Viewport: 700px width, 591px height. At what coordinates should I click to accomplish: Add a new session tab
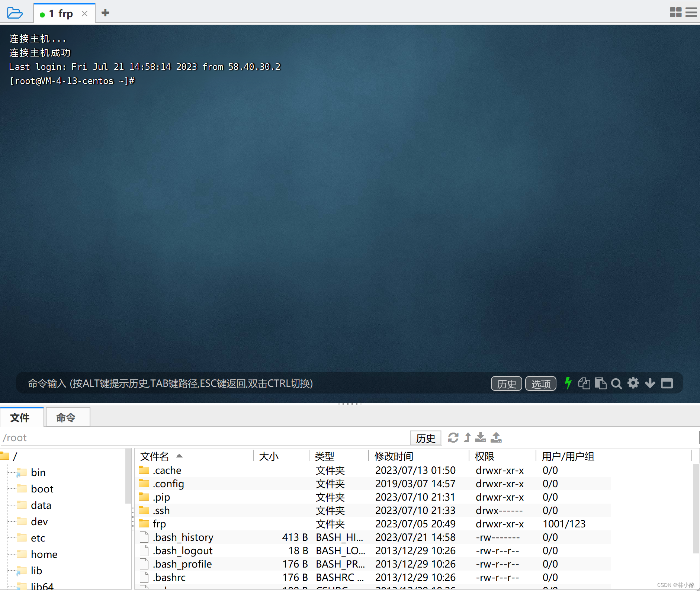(x=105, y=13)
